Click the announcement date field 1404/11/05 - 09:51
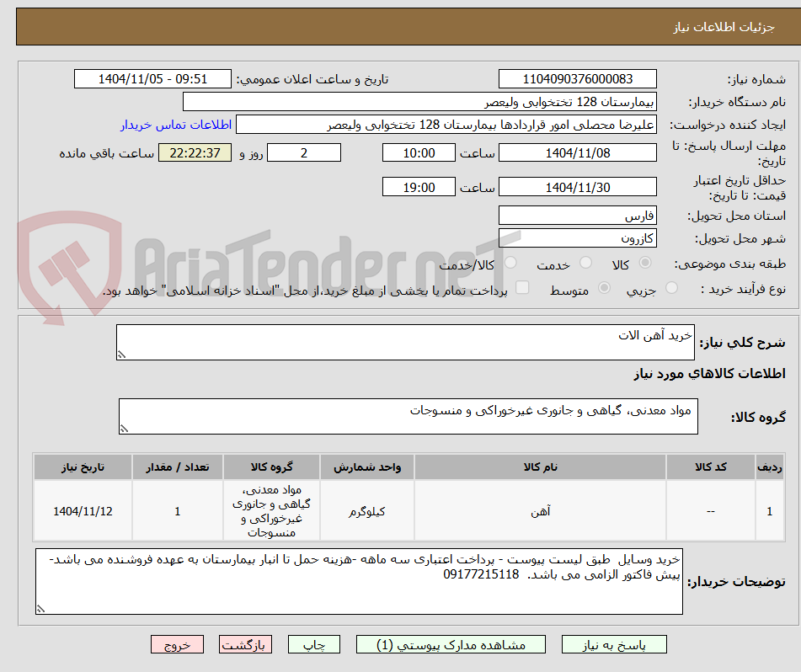The width and height of the screenshot is (801, 672). click(x=152, y=79)
